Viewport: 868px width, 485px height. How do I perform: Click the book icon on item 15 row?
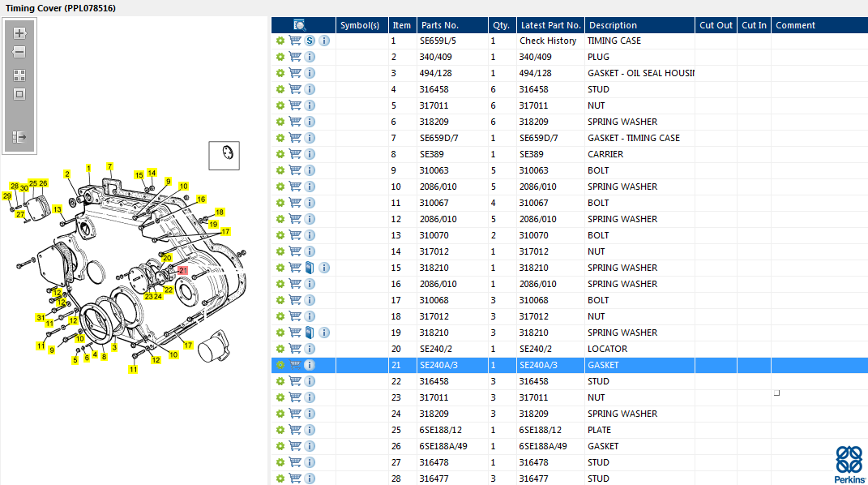click(x=310, y=268)
